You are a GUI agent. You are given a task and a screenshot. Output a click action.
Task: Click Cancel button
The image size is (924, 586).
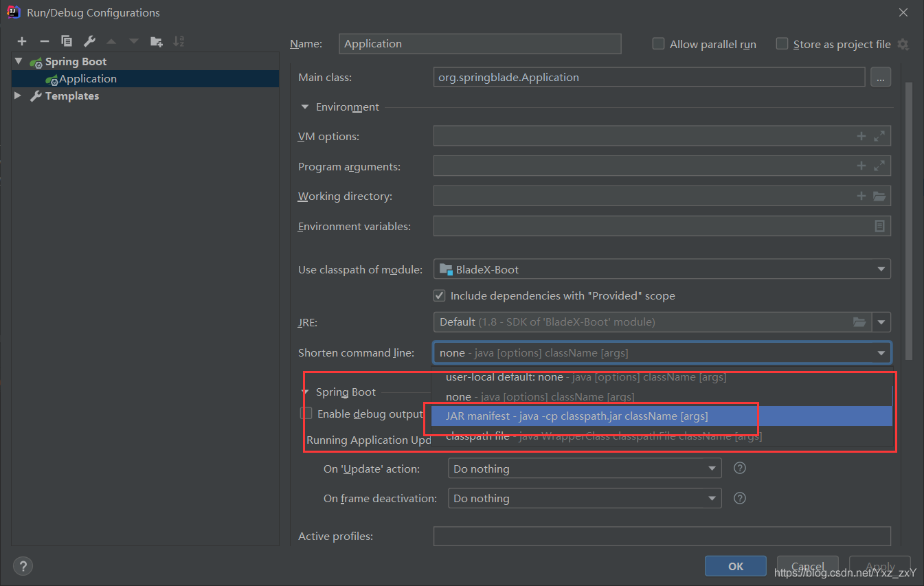point(808,566)
